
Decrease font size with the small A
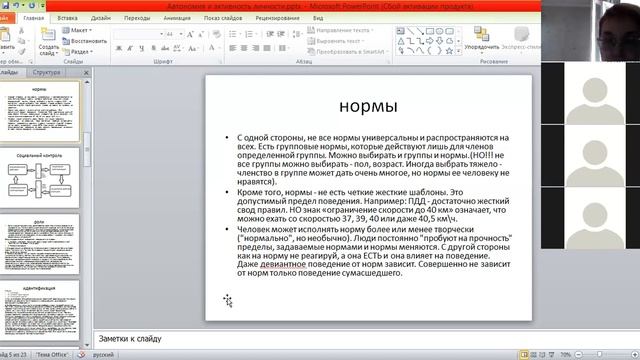[201, 34]
